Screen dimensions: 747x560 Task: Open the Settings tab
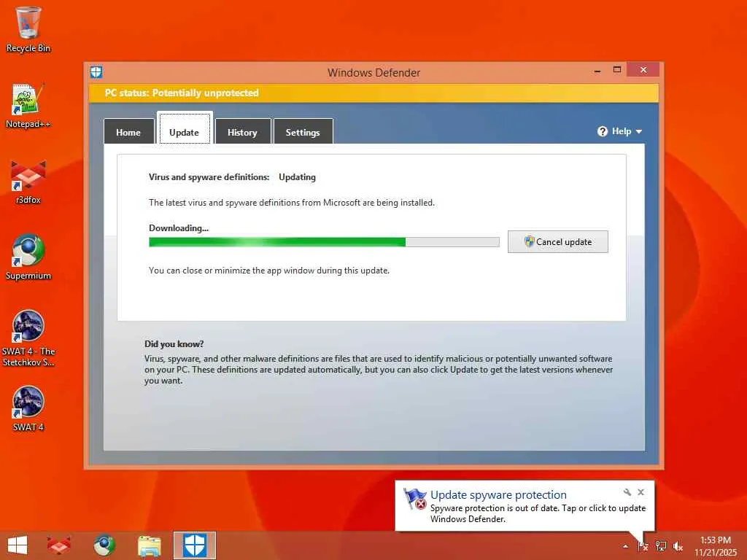303,131
